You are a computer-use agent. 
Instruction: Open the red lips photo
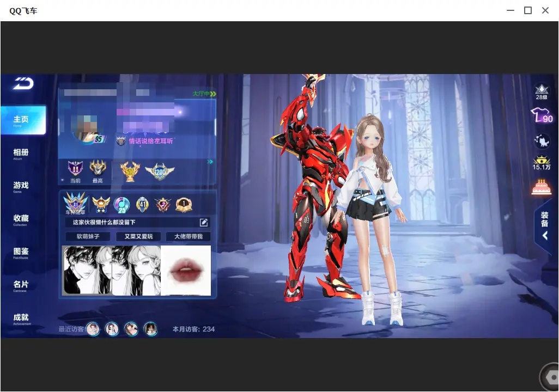click(x=186, y=271)
